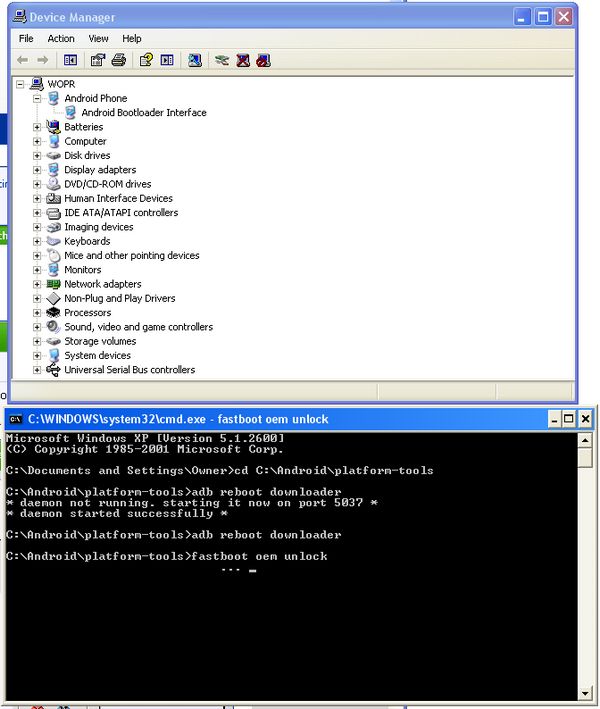Click the Android Bootloader Interface device icon
Viewport: 600px width, 709px height.
[71, 112]
